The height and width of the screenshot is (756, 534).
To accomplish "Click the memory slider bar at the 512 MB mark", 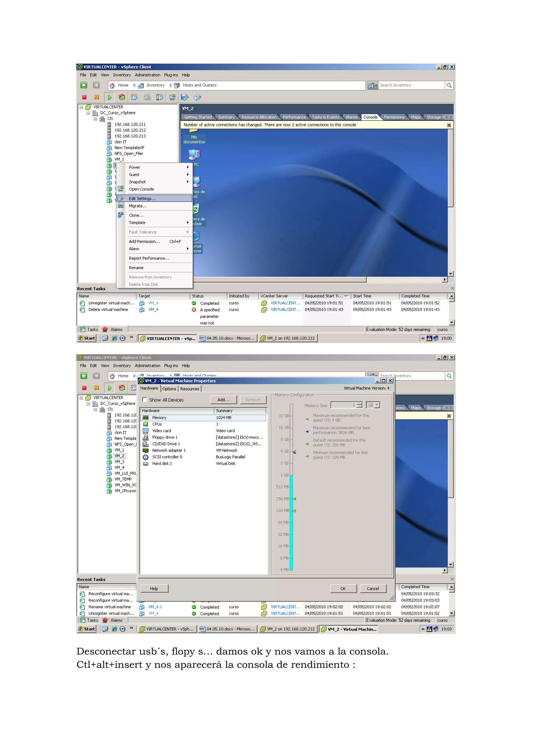I will click(291, 487).
